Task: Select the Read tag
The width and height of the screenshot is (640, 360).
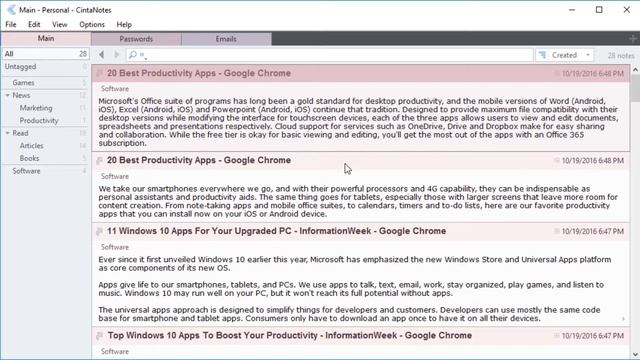Action: click(20, 133)
